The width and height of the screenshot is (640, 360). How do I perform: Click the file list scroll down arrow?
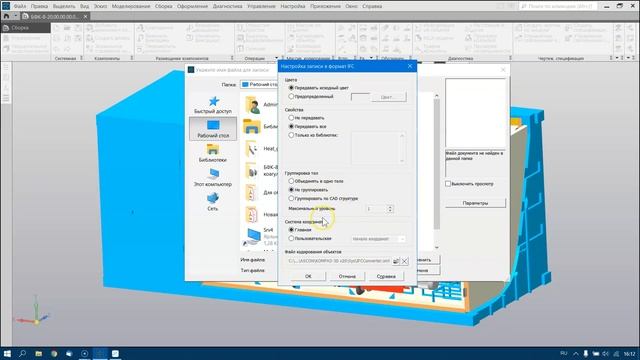[436, 247]
